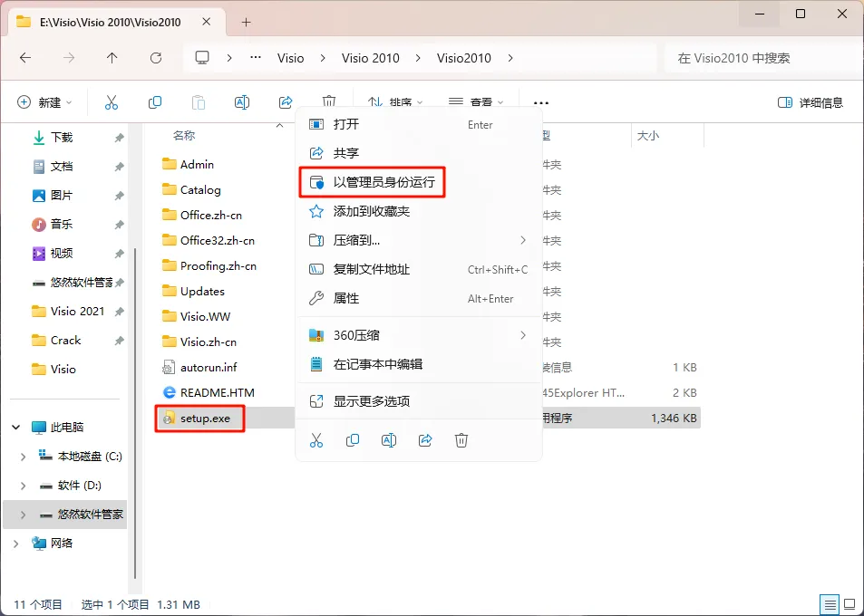Click the Back navigation arrow
Image resolution: width=864 pixels, height=616 pixels.
(25, 58)
